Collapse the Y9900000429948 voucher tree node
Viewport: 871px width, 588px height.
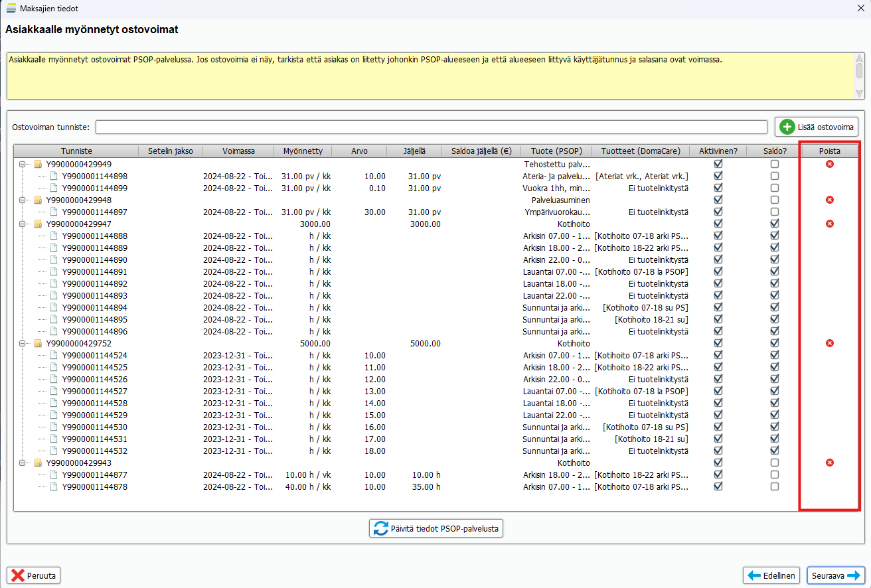click(x=23, y=200)
